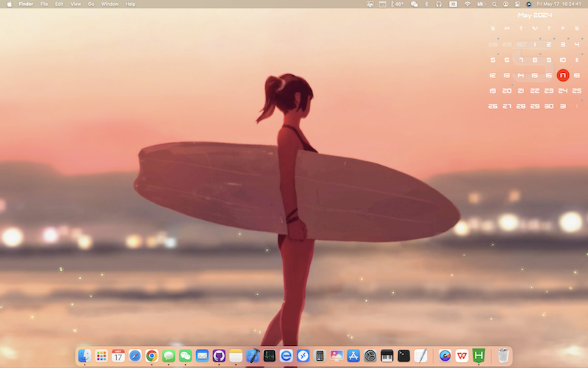Launch WPS Office from the Dock
Viewport: 588px width, 368px height.
click(462, 355)
